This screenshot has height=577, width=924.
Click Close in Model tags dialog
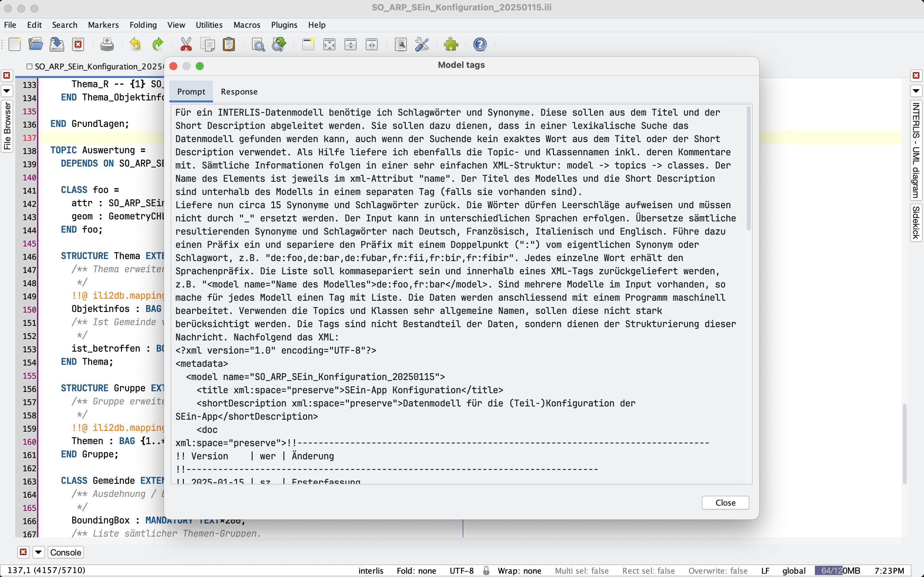coord(725,503)
